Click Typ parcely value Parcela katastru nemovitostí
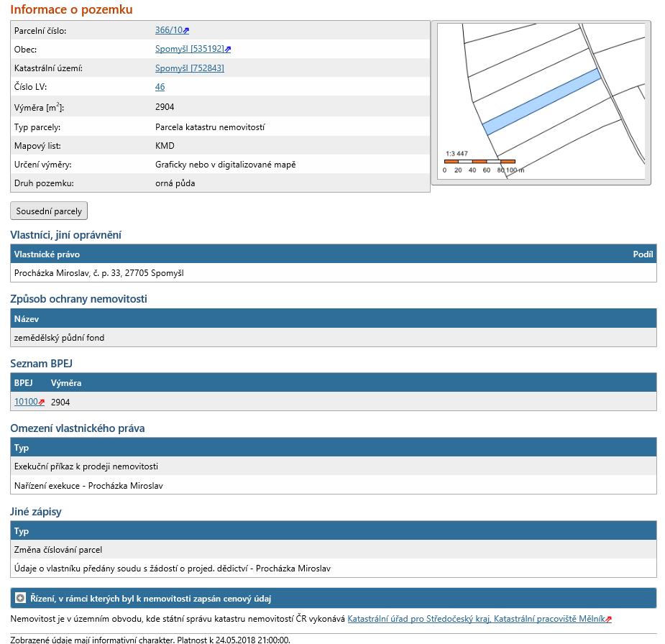The image size is (665, 644). tap(210, 127)
